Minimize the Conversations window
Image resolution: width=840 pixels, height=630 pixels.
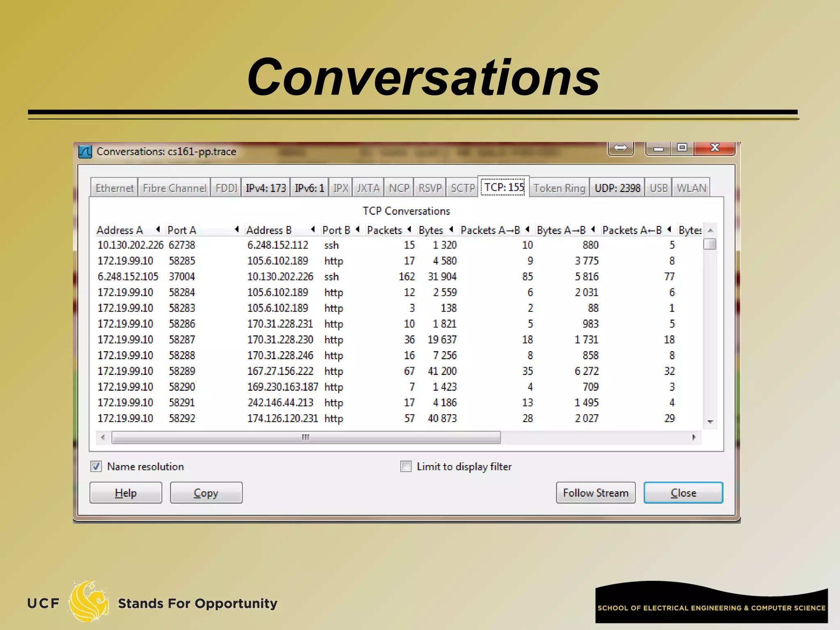pyautogui.click(x=658, y=148)
